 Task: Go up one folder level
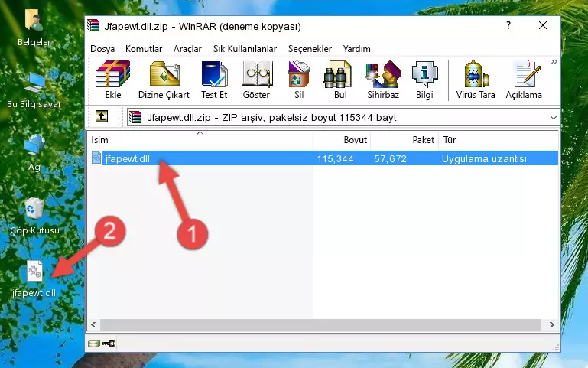(x=102, y=116)
